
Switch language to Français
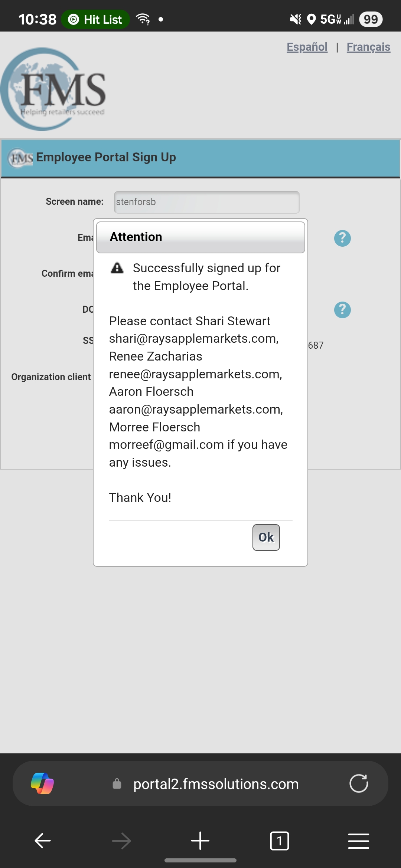(x=368, y=47)
